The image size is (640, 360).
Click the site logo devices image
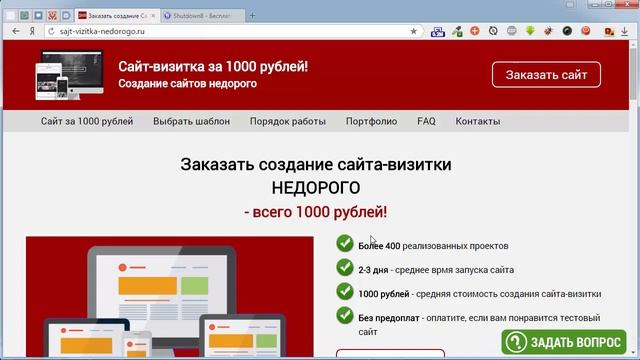tap(69, 75)
